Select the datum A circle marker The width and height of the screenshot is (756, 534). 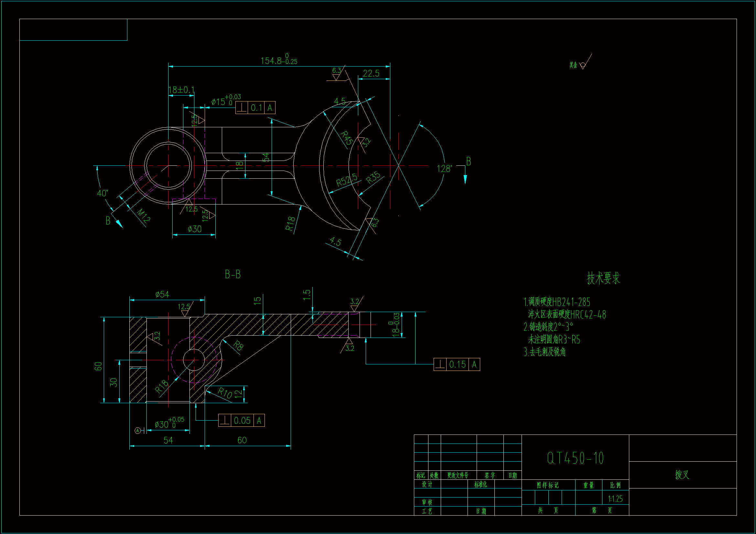point(138,430)
